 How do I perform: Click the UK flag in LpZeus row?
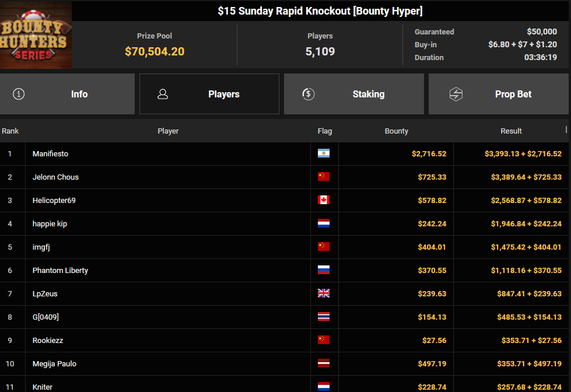[324, 293]
